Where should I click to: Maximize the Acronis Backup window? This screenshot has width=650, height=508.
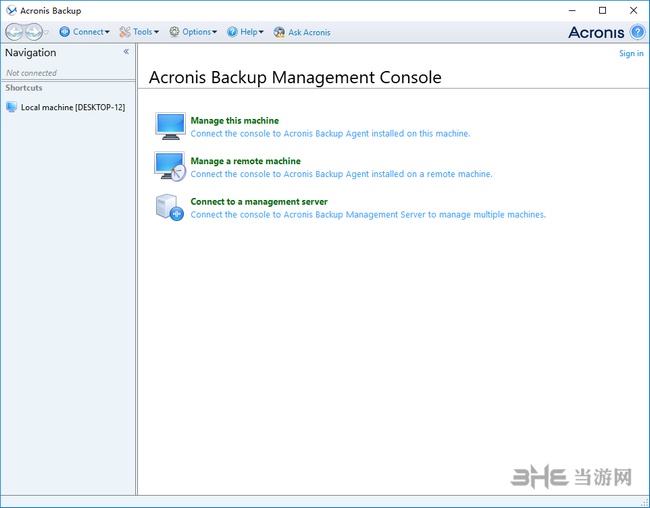point(603,10)
